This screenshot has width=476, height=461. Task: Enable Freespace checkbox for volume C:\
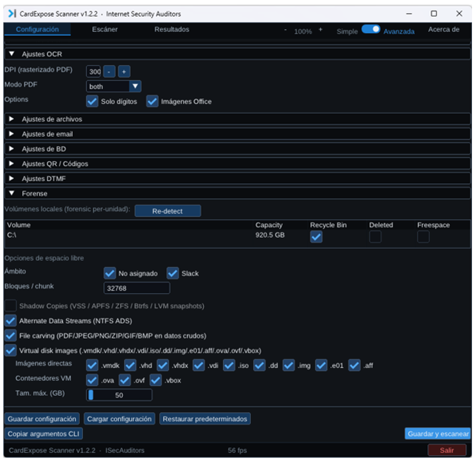click(x=423, y=237)
